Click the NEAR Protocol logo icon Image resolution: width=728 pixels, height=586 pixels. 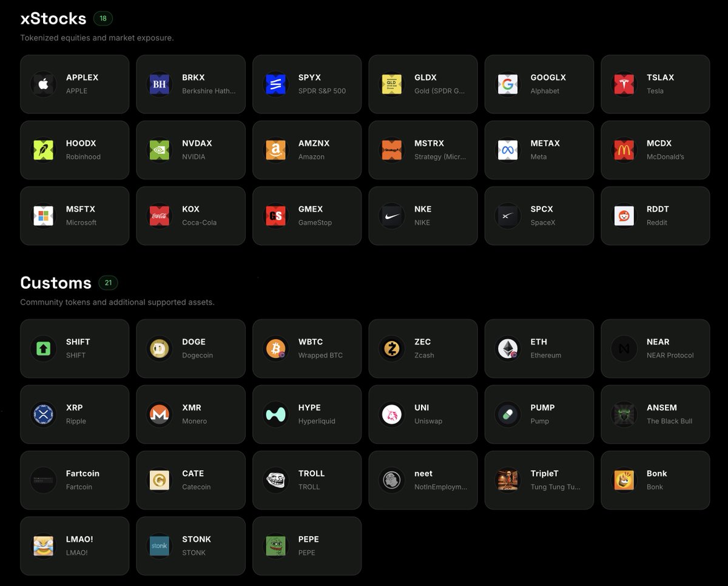tap(624, 349)
